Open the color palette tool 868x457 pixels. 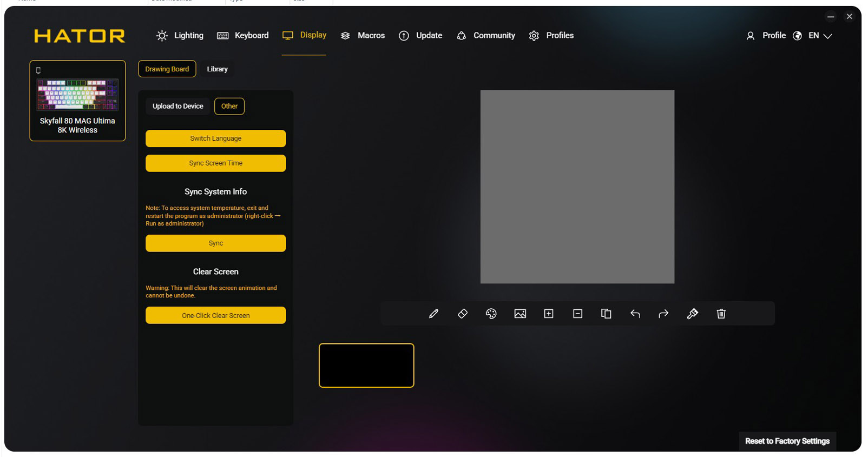tap(491, 314)
